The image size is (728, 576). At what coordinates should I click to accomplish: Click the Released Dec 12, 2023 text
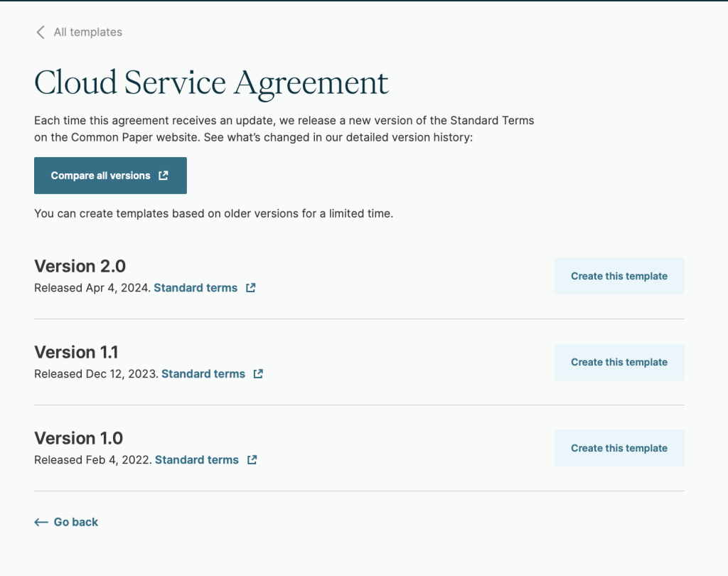coord(97,374)
